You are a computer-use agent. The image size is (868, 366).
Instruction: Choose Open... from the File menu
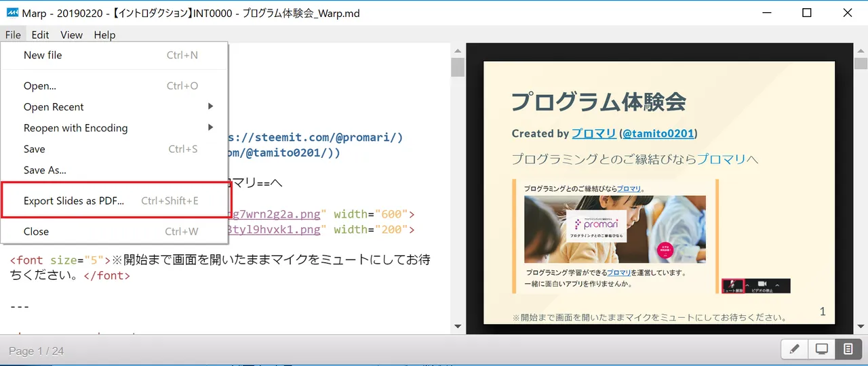point(114,85)
